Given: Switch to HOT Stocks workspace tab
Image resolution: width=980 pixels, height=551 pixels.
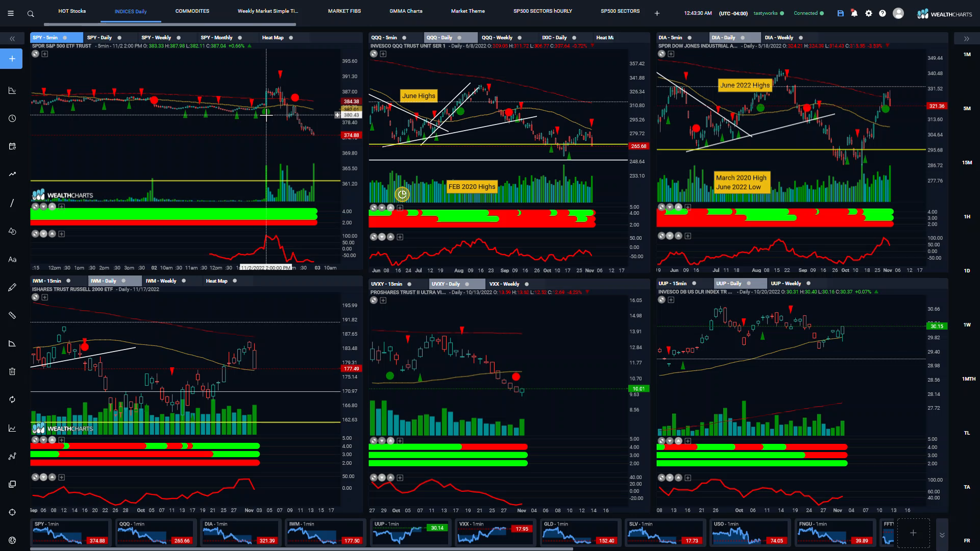Looking at the screenshot, I should [72, 11].
